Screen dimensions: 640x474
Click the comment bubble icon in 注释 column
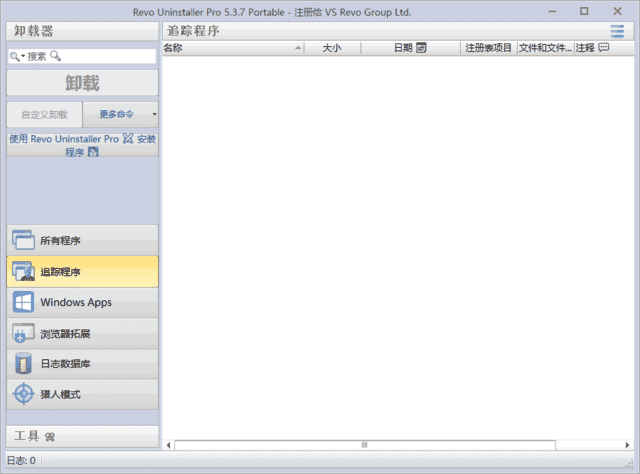point(604,48)
